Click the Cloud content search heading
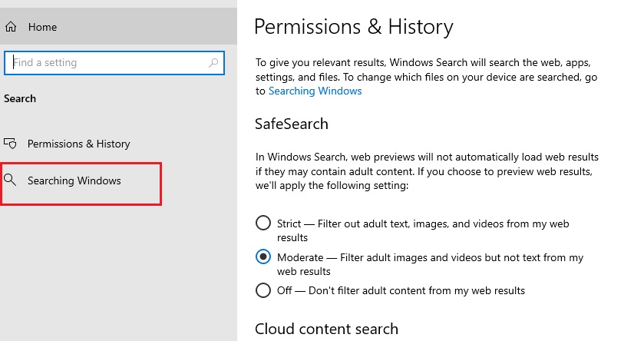 [x=326, y=329]
